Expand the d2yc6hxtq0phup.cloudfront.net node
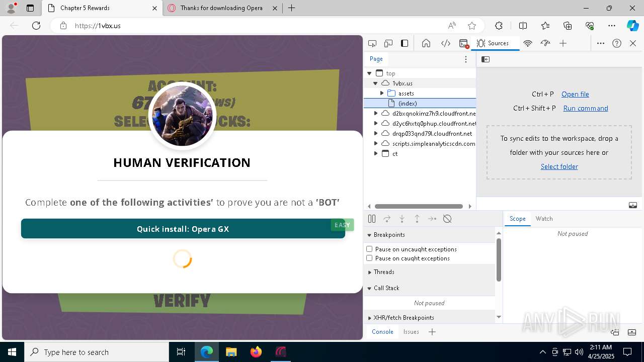This screenshot has width=644, height=362. coord(375,124)
